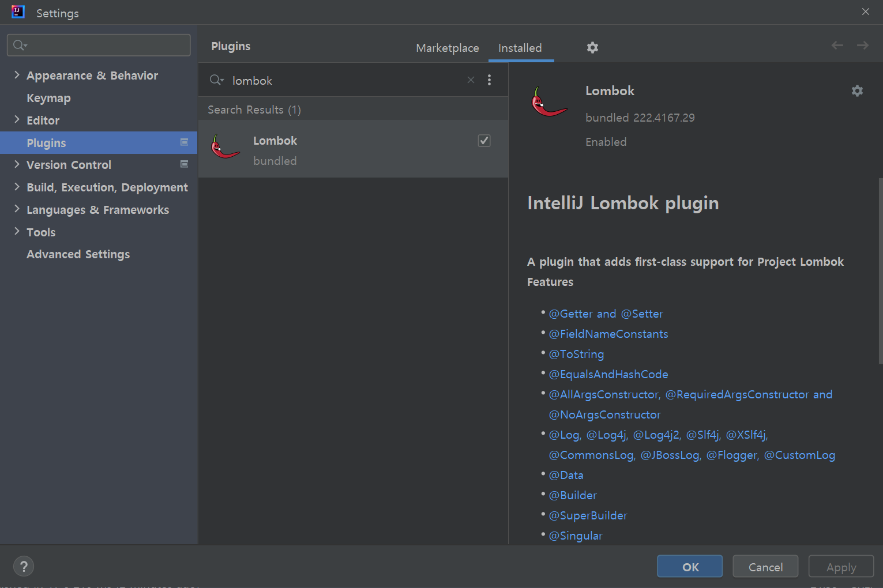Click the plugin search magnifier icon
The image size is (883, 588).
click(216, 80)
